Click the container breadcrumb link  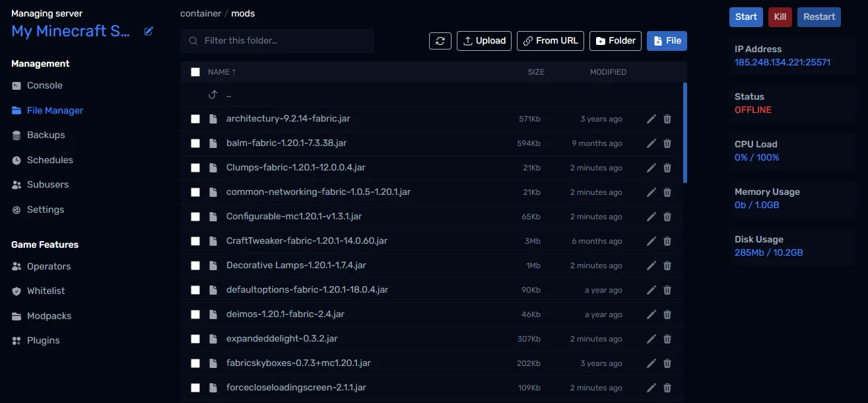(201, 13)
